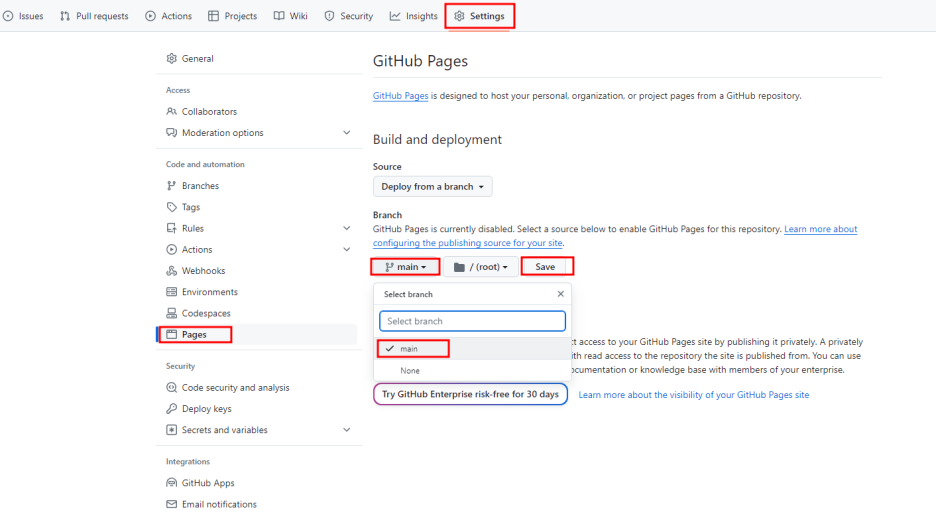Choose main in the branch list

472,349
